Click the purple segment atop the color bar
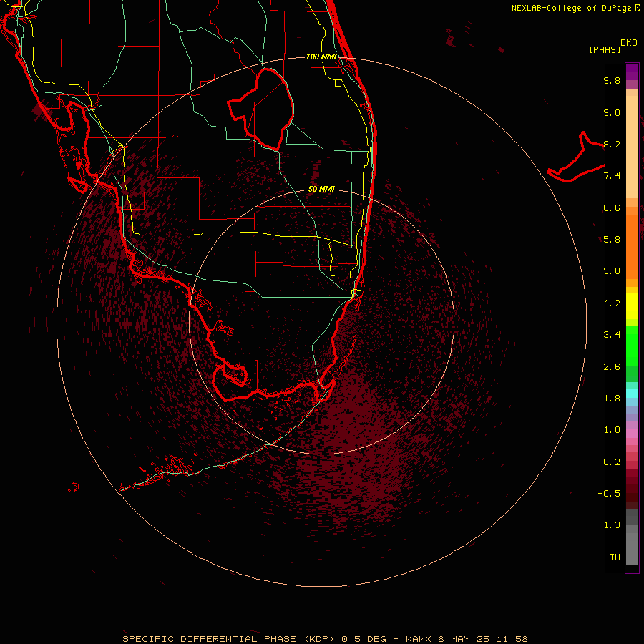Screen dimensions: 644x644 tap(632, 72)
